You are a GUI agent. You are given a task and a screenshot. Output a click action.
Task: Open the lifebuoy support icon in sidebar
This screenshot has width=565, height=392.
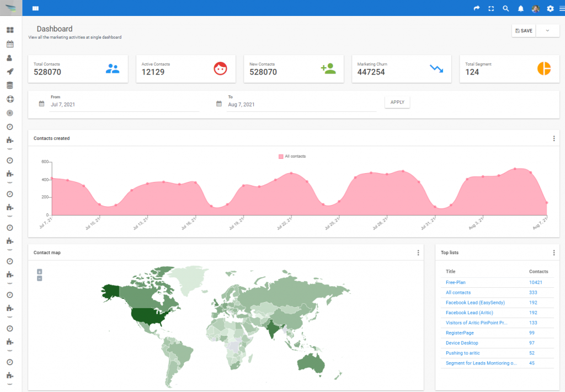10,99
